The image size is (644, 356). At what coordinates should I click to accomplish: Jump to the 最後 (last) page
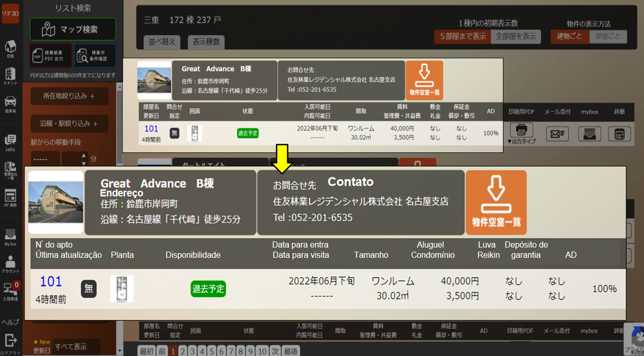[291, 351]
